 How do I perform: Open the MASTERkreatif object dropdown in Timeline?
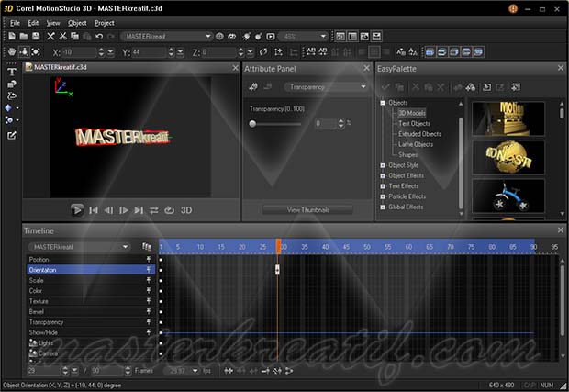click(x=81, y=247)
